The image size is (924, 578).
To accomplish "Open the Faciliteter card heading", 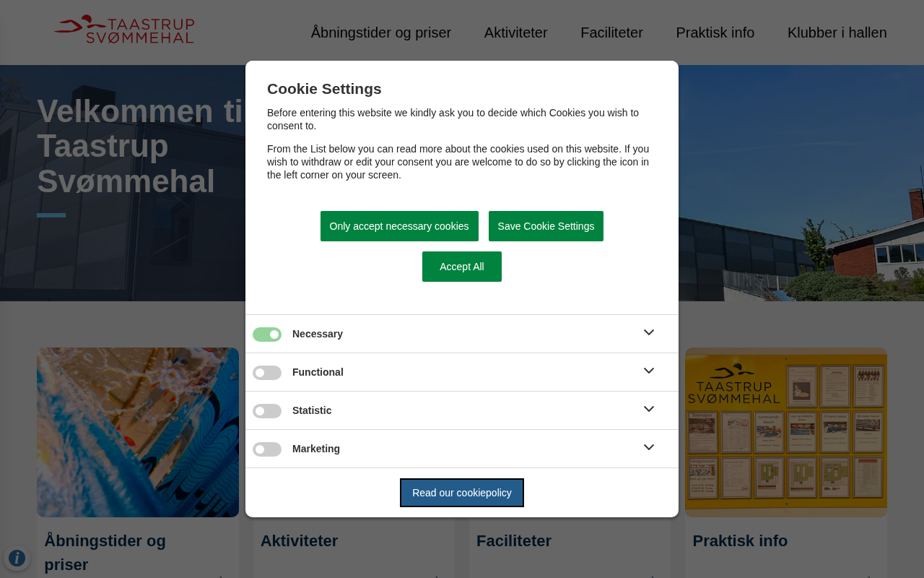I will (x=514, y=541).
